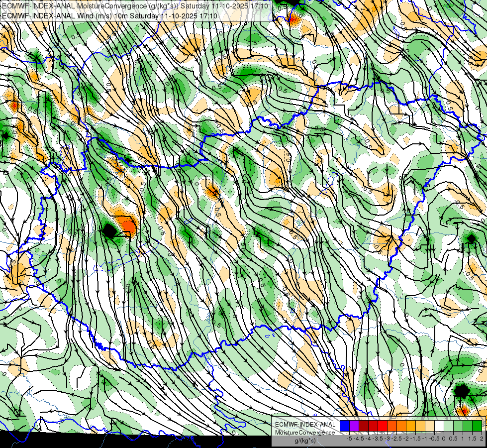Click the ECMWF-INDEX-ANAL label in the legend

pyautogui.click(x=305, y=425)
